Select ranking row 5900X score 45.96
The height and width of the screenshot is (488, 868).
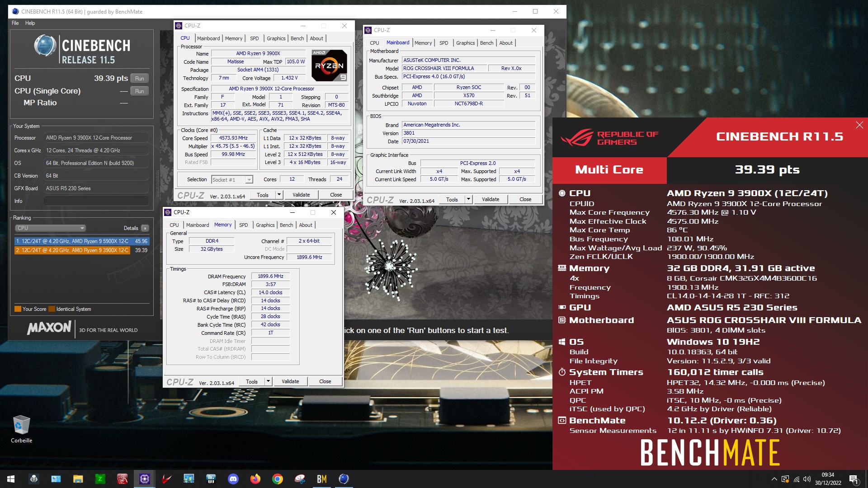click(x=81, y=241)
